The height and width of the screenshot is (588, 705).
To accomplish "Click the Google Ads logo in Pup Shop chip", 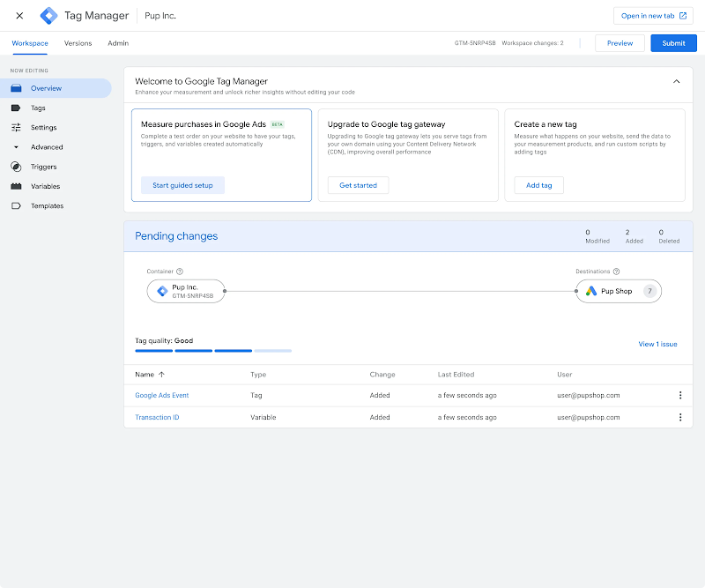I will 591,291.
